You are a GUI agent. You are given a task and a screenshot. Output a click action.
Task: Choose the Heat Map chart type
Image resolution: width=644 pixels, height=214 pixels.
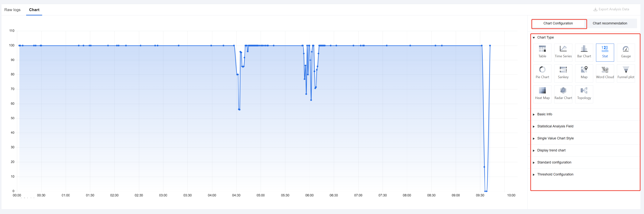542,94
